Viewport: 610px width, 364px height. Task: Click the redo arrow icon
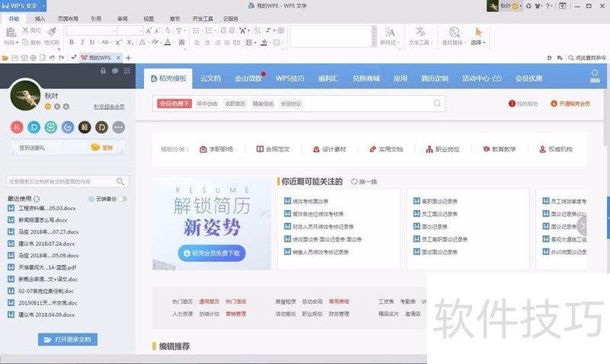[62, 58]
